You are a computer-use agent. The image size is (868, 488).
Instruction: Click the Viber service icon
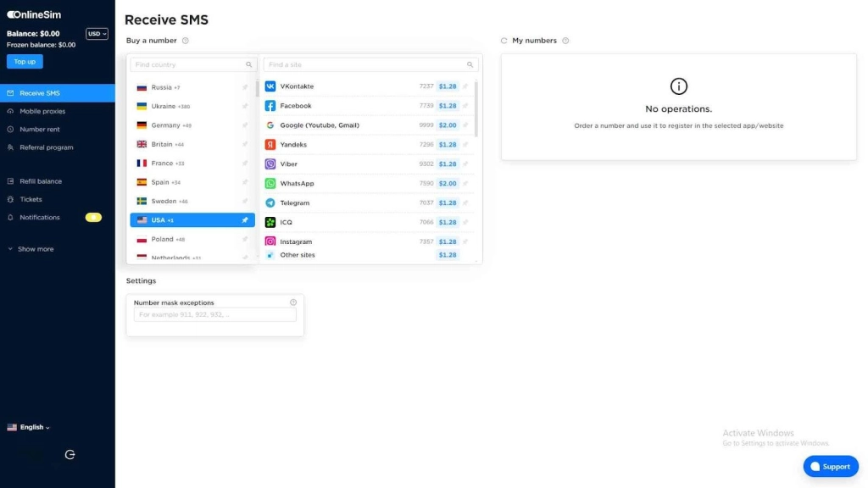[x=270, y=164]
